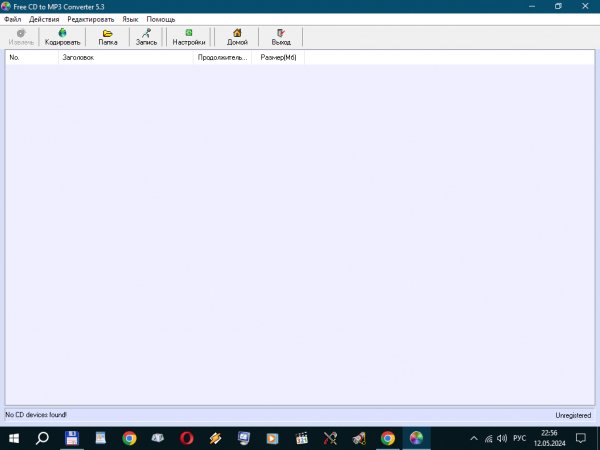
Task: Click the "No CD devices found!" status text
Action: (36, 414)
